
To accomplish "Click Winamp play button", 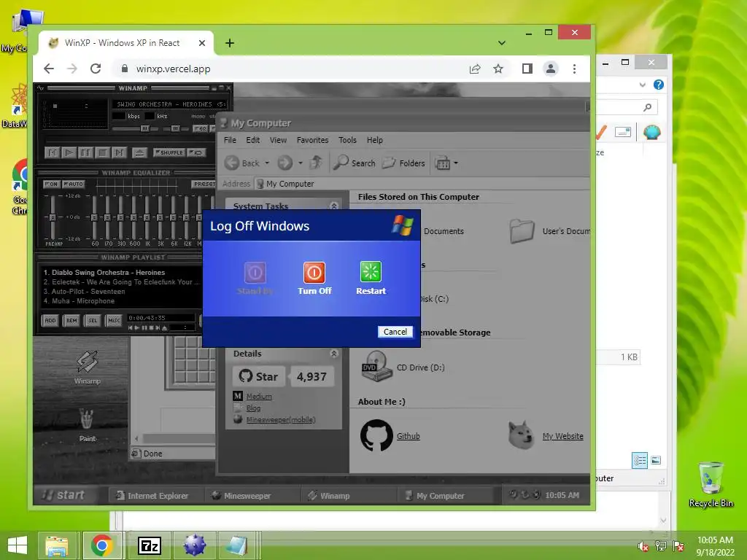I will [x=69, y=152].
